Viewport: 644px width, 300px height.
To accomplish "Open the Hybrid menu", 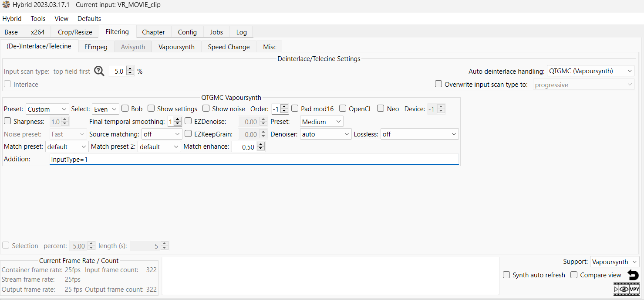I will 12,18.
